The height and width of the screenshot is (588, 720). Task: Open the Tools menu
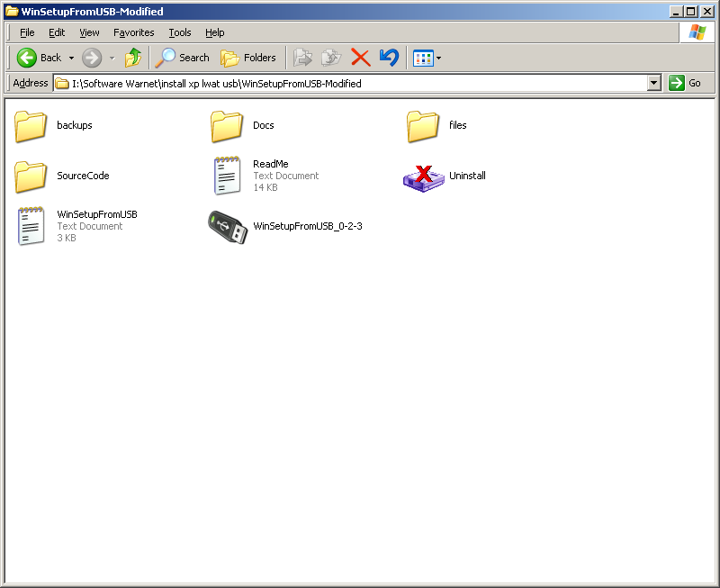[179, 32]
